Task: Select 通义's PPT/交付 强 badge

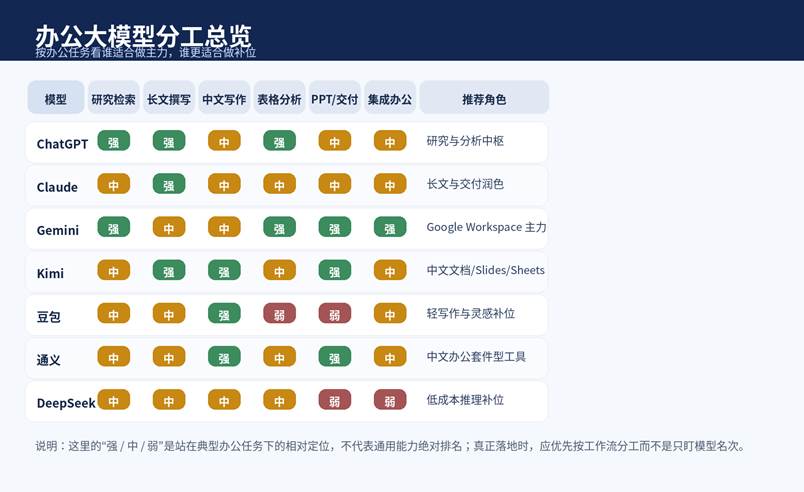Action: pos(334,357)
